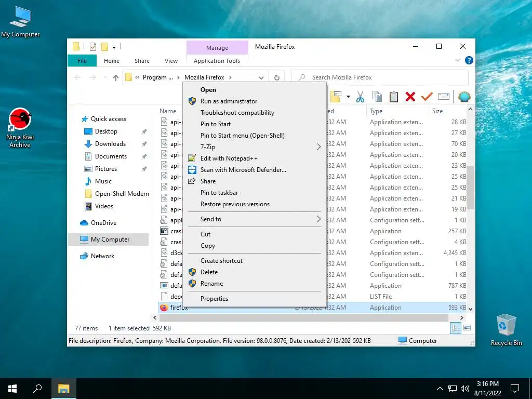Click the quick access New folder icon
The width and height of the screenshot is (532, 399).
[104, 47]
